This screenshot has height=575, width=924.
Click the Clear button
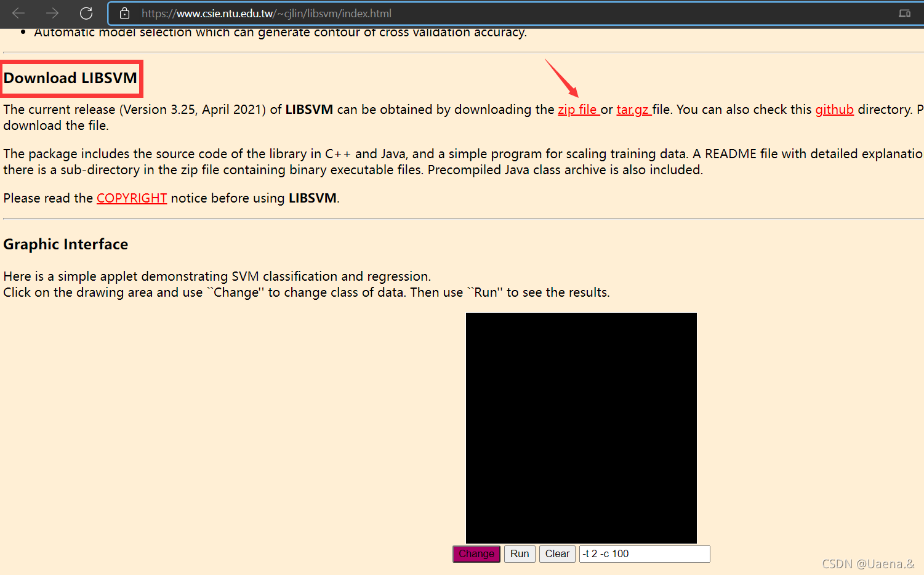coord(557,553)
